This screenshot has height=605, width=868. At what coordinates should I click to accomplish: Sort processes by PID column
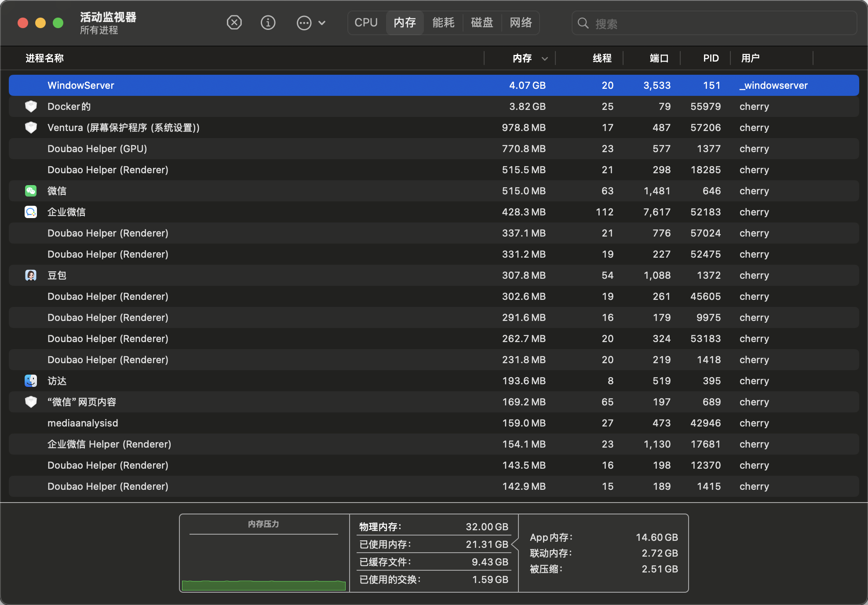coord(711,58)
